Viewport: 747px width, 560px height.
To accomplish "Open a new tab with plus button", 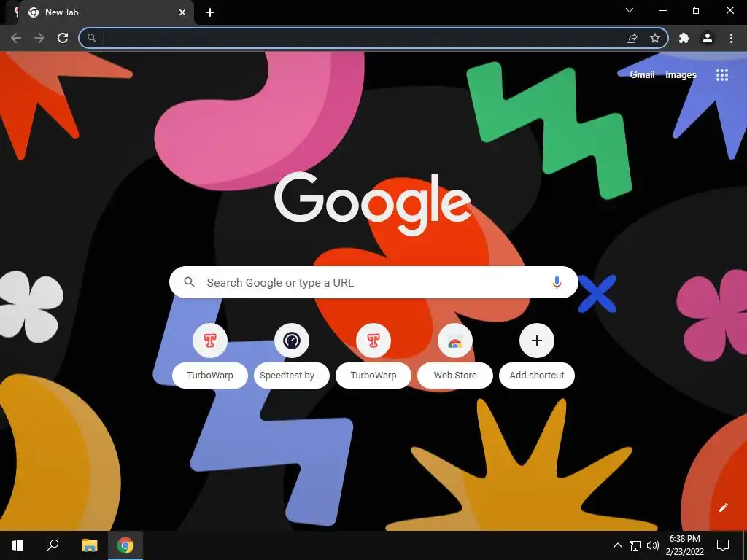I will [210, 12].
